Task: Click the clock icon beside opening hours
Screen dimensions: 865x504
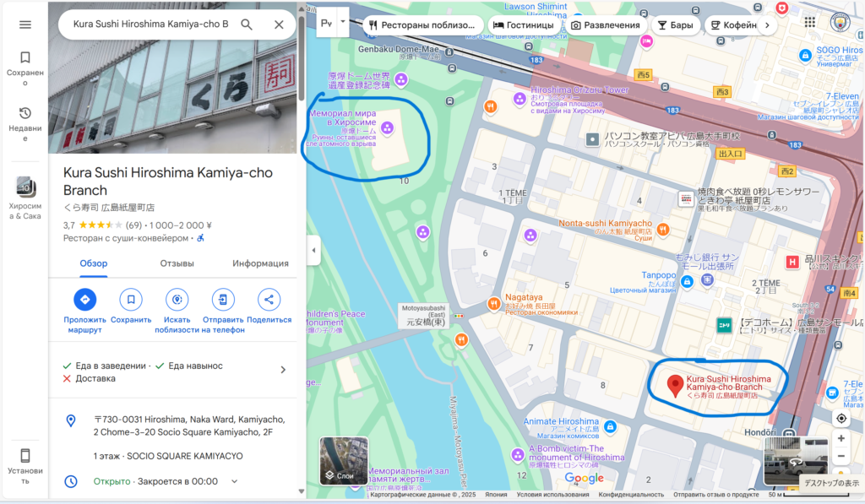Action: 71,481
